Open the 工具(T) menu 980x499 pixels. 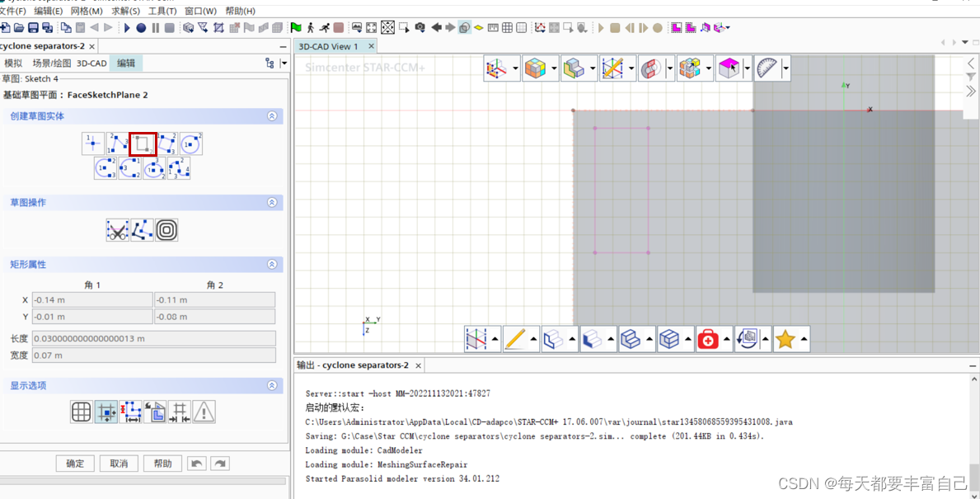pos(162,12)
